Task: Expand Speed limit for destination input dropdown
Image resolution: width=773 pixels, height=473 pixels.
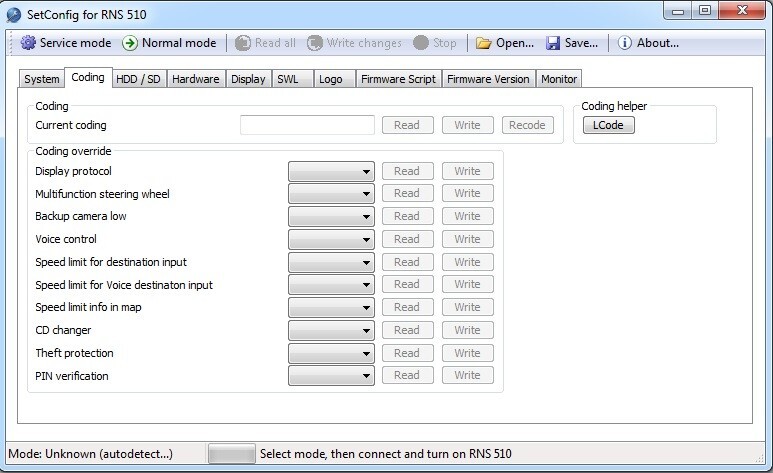Action: pyautogui.click(x=331, y=262)
